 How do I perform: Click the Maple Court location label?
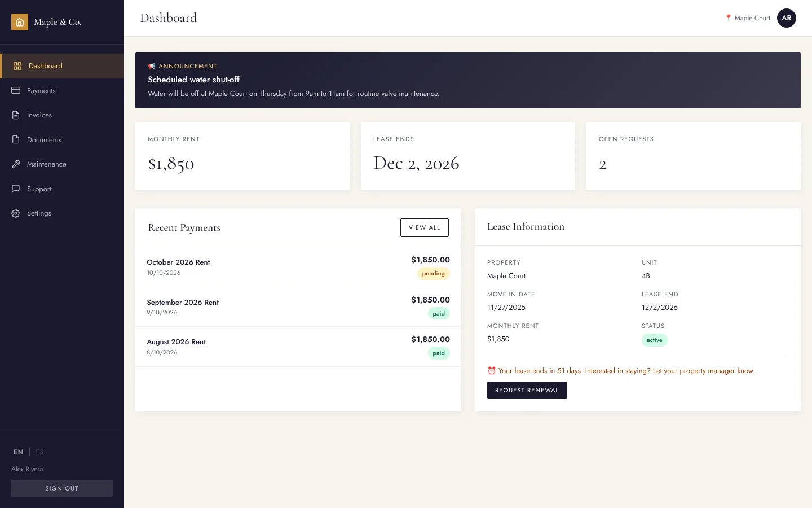pos(752,18)
